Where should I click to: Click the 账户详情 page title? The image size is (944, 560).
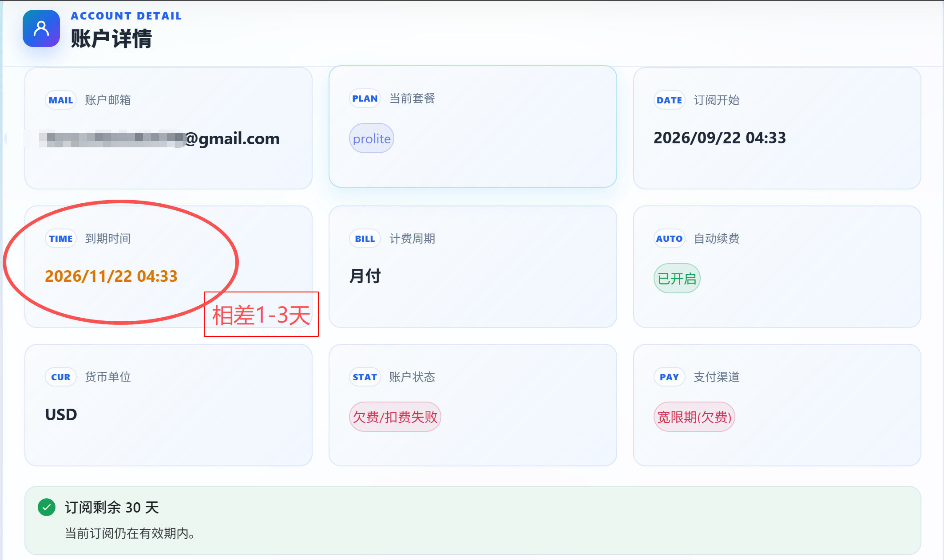(x=111, y=39)
